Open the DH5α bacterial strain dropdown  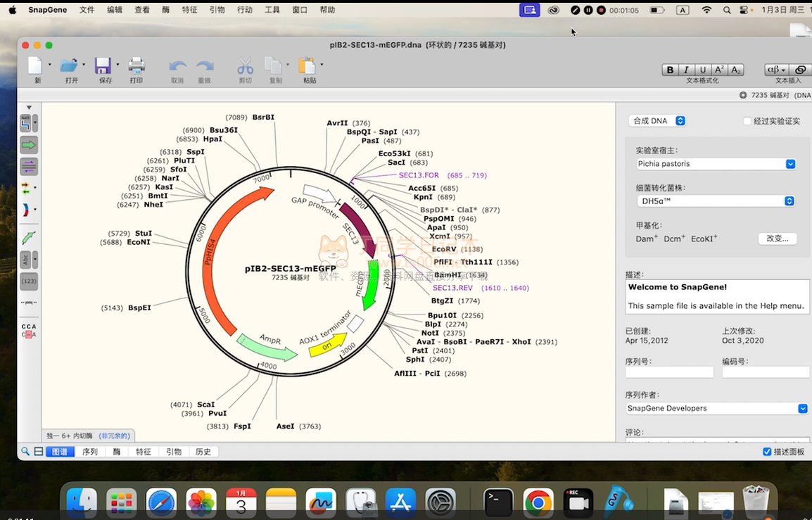(x=716, y=201)
